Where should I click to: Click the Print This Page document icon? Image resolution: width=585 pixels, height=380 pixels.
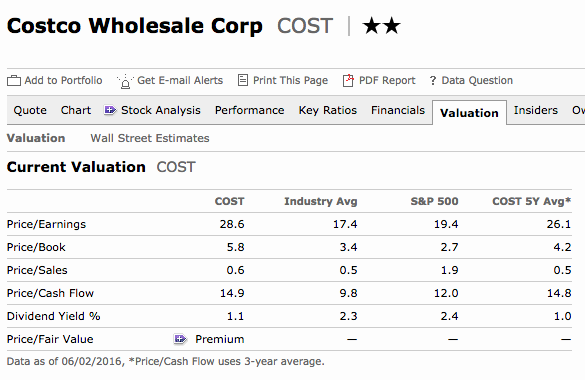pyautogui.click(x=243, y=80)
